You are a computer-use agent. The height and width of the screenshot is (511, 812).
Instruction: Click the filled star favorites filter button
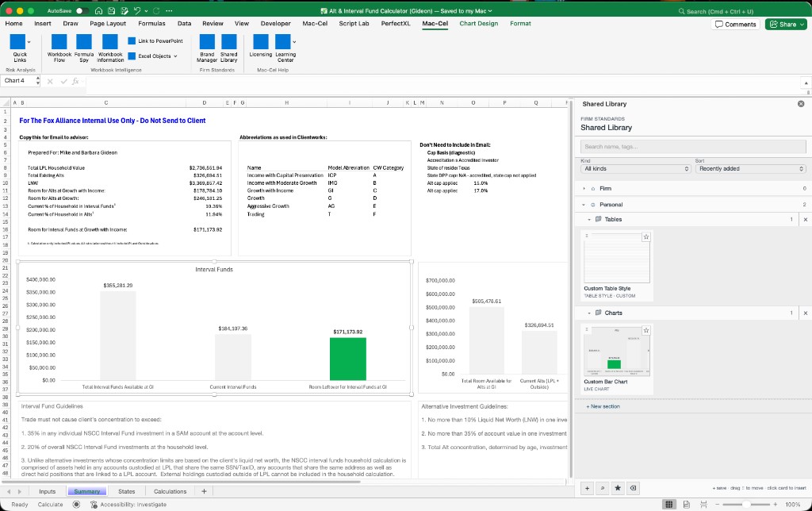618,488
